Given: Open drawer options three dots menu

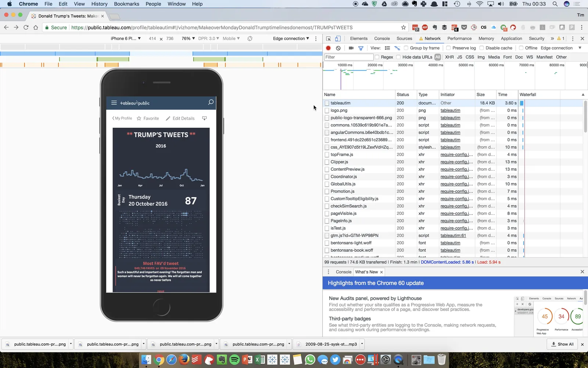Looking at the screenshot, I should [x=328, y=272].
